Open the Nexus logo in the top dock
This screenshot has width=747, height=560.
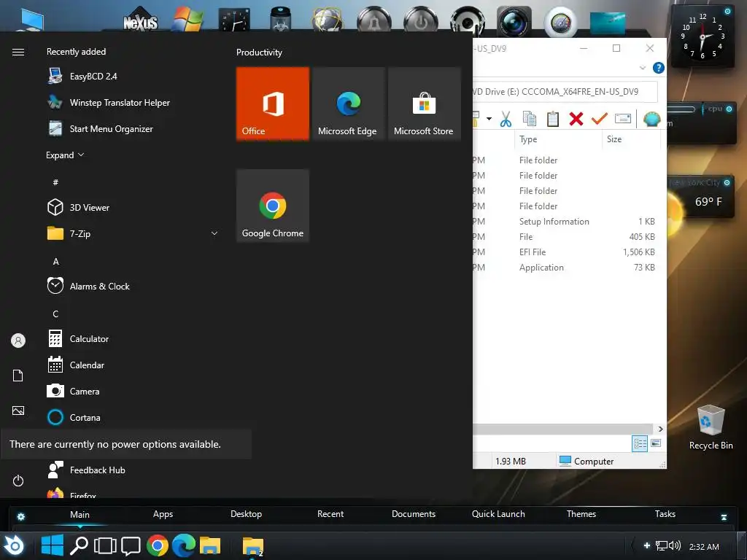pyautogui.click(x=140, y=20)
